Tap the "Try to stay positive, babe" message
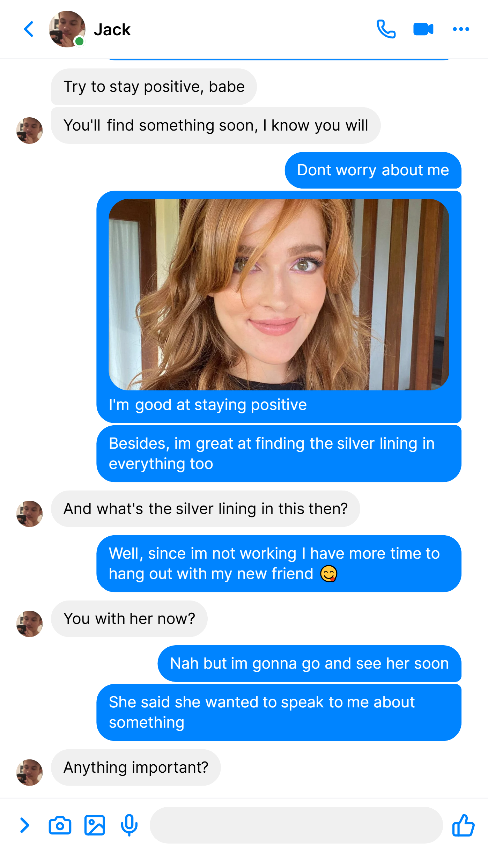The image size is (488, 868). click(x=154, y=87)
